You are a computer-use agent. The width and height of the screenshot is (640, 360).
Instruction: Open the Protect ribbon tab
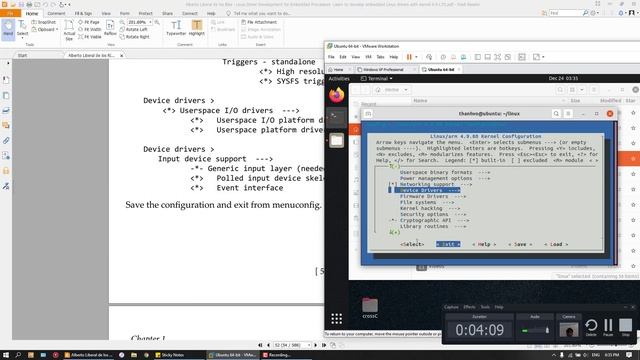(145, 13)
